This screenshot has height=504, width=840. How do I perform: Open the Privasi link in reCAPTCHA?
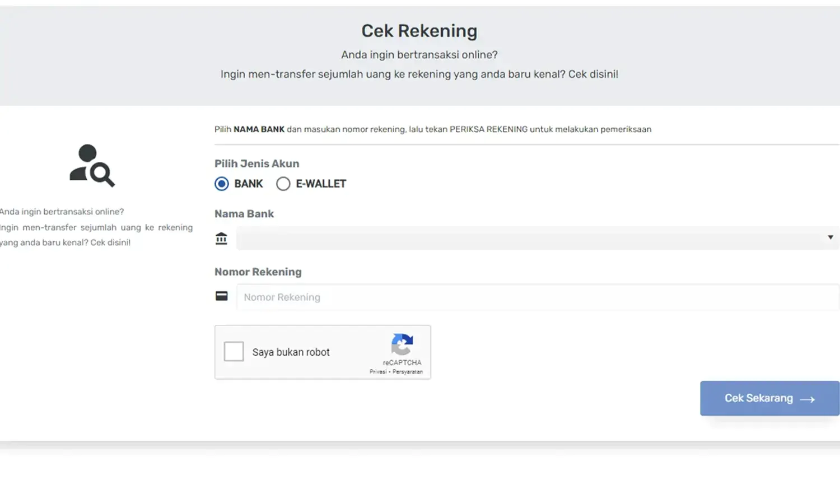[377, 372]
